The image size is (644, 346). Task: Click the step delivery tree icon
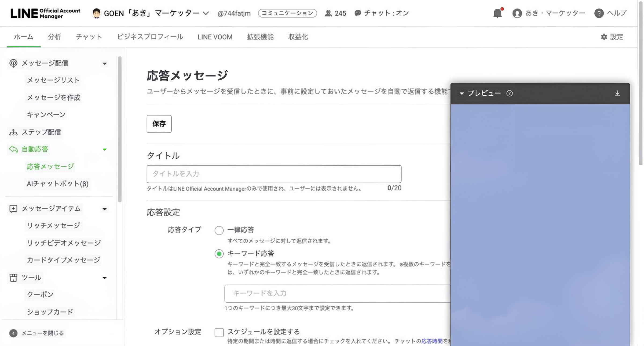pyautogui.click(x=13, y=132)
